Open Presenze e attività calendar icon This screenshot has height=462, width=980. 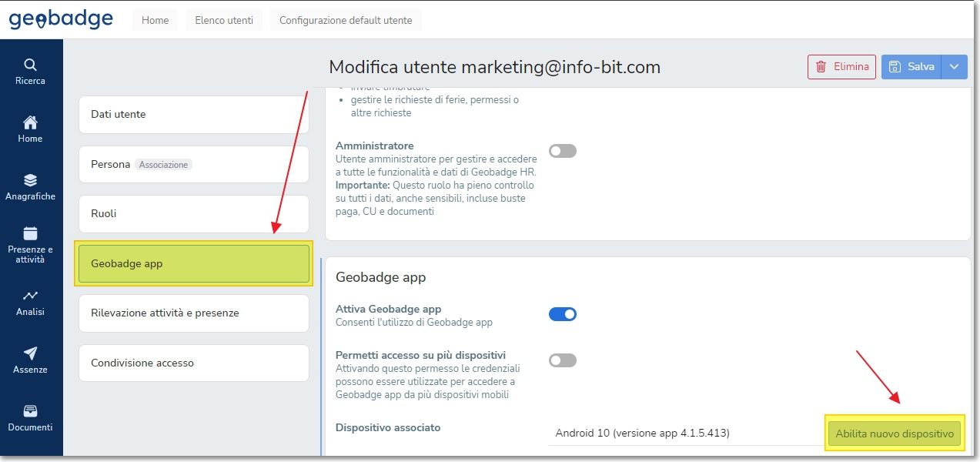(x=30, y=233)
